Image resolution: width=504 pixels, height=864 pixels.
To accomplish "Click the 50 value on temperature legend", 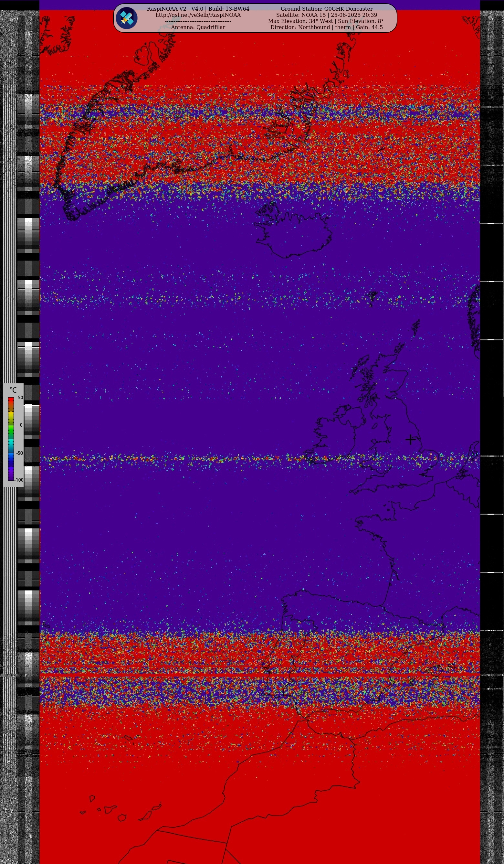I will point(21,398).
